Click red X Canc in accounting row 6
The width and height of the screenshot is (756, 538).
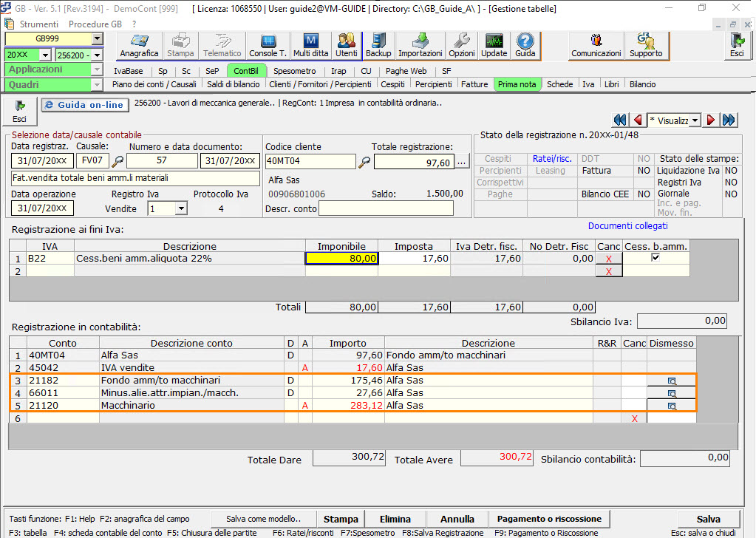tap(633, 418)
